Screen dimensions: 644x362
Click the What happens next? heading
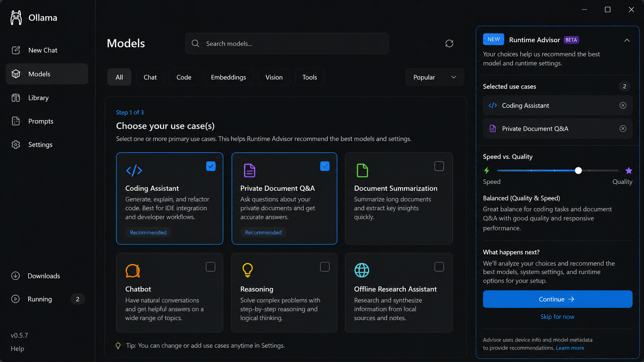tap(511, 252)
